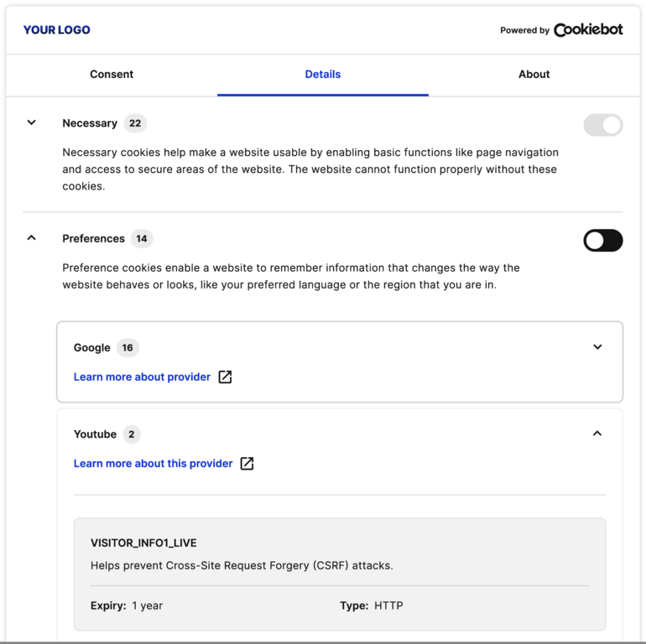This screenshot has width=646, height=644.
Task: Click the VISITOR_INFO1_LIVE cookie card
Action: (340, 574)
